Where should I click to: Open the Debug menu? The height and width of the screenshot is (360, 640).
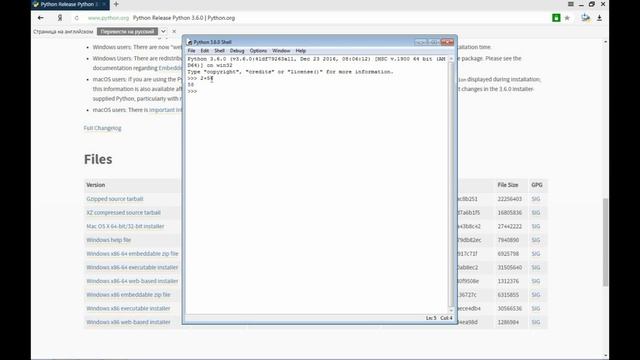(237, 51)
